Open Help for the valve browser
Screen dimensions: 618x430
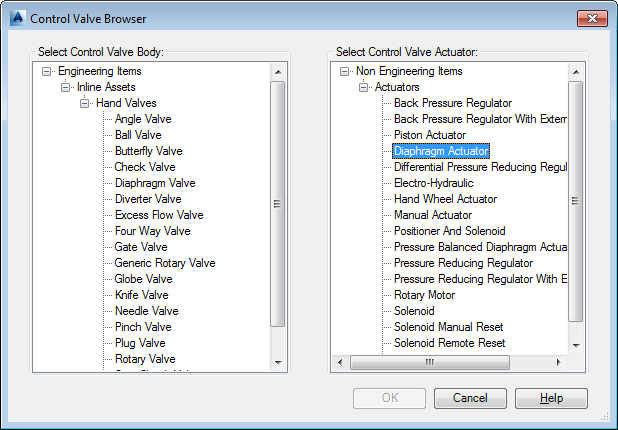[x=551, y=398]
